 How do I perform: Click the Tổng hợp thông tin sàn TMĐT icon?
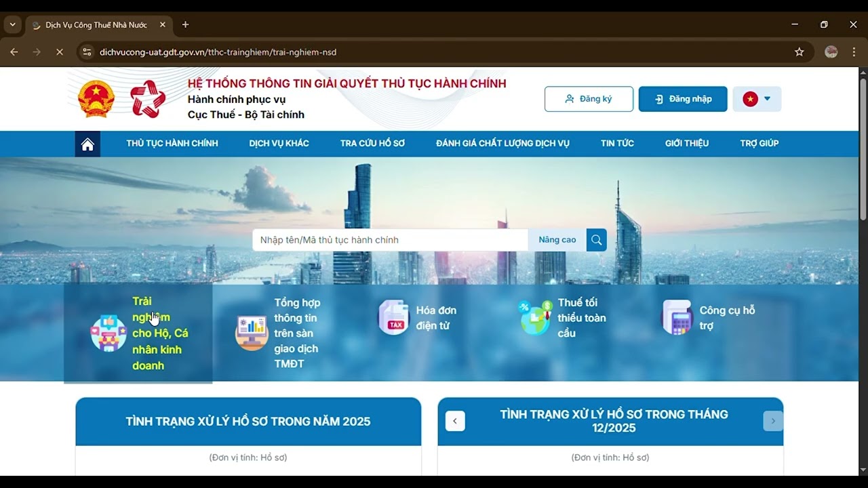[252, 333]
